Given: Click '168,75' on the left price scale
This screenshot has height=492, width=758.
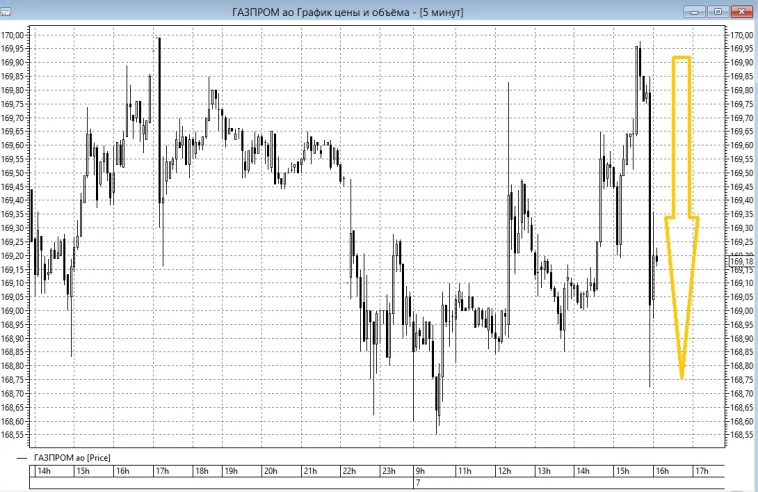Looking at the screenshot, I should [12, 380].
